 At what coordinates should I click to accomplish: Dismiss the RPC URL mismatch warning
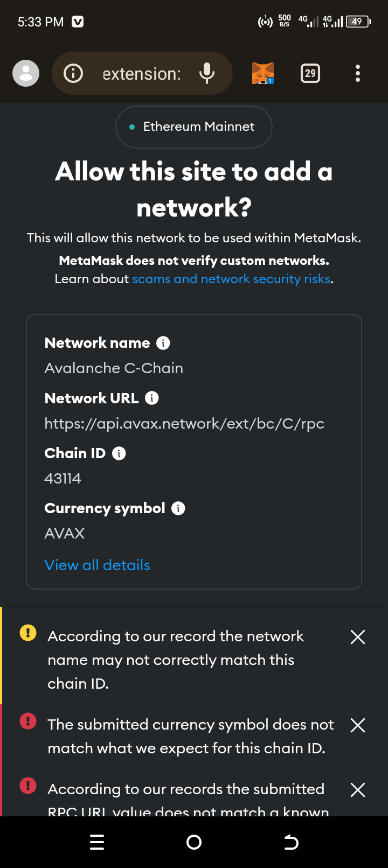(358, 790)
